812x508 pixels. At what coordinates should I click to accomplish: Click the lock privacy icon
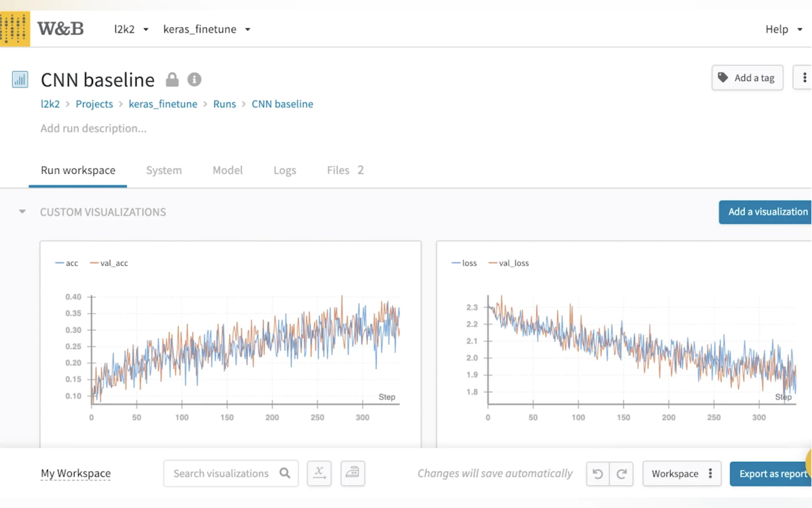(x=172, y=80)
